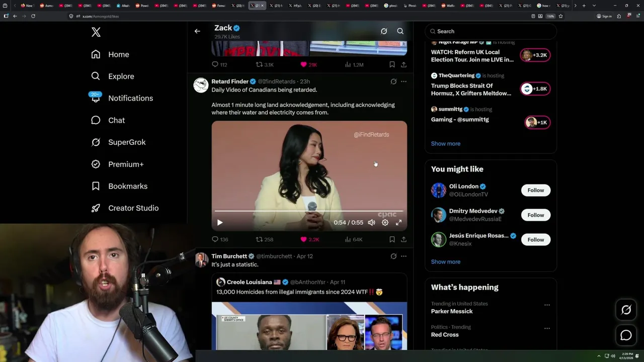Click the back arrow beside Zack
The height and width of the screenshot is (362, 644).
click(x=197, y=31)
